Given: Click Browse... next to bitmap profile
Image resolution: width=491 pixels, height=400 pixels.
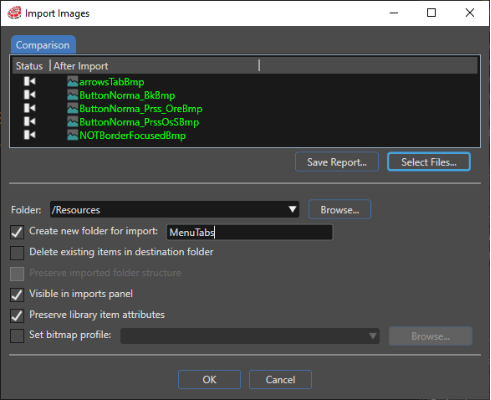Looking at the screenshot, I should 430,336.
